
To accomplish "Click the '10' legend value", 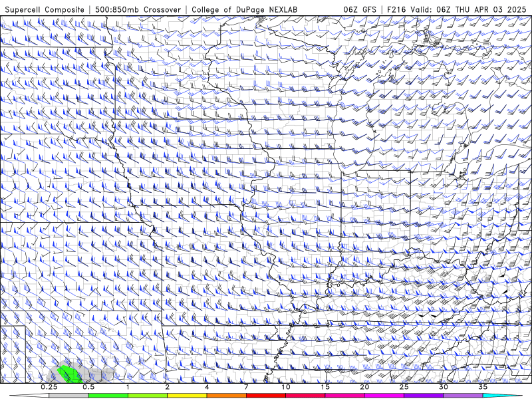I will pyautogui.click(x=286, y=387).
